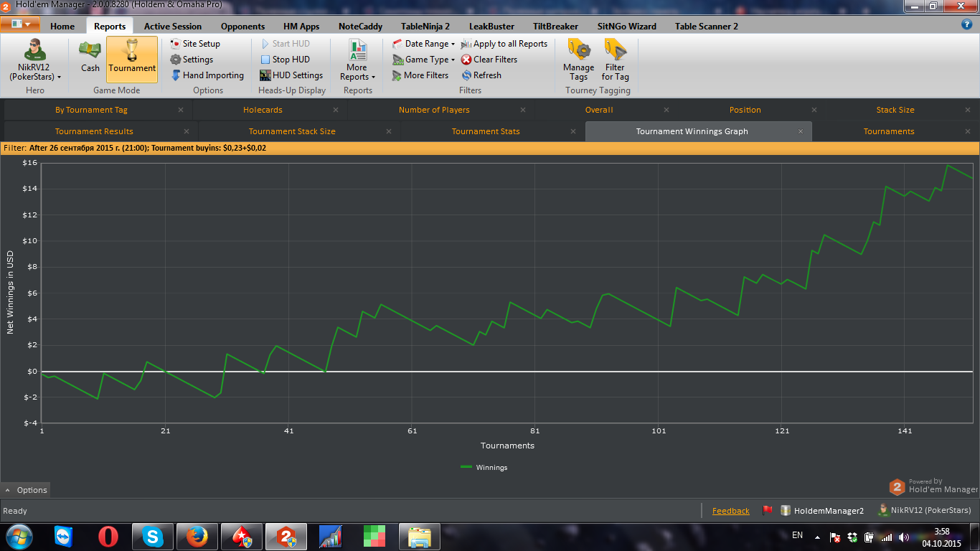The image size is (980, 551).
Task: Open the help question mark icon
Action: click(x=966, y=24)
